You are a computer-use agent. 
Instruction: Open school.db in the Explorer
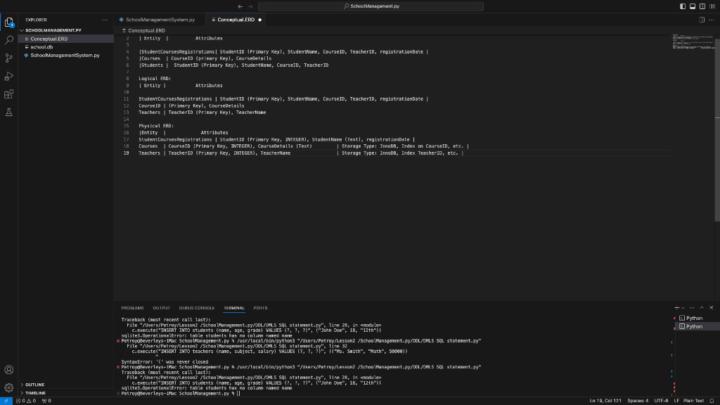pyautogui.click(x=41, y=47)
